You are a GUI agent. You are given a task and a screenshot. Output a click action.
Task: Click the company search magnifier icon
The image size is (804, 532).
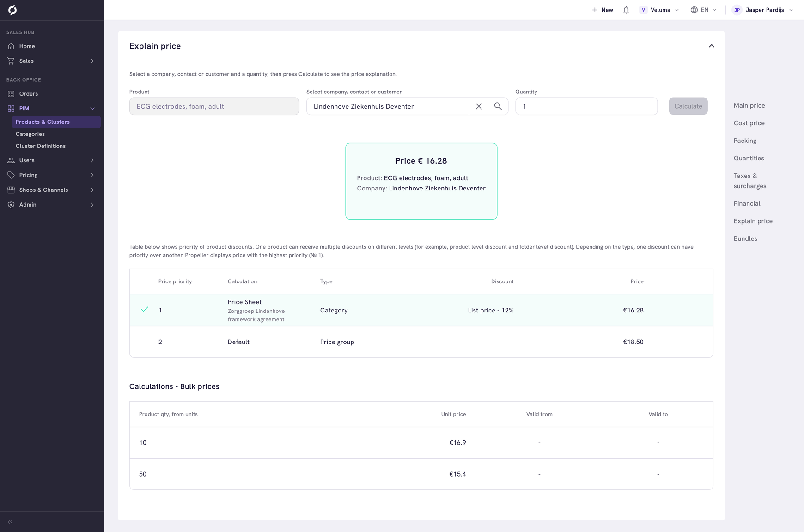pyautogui.click(x=498, y=106)
